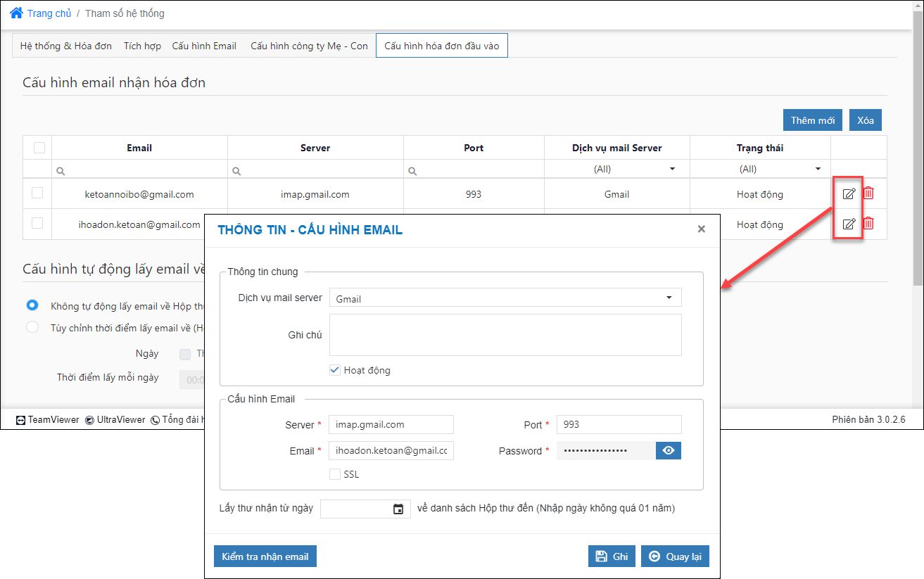Image resolution: width=924 pixels, height=579 pixels.
Task: Toggle the Hoạt động checkbox
Action: click(335, 370)
